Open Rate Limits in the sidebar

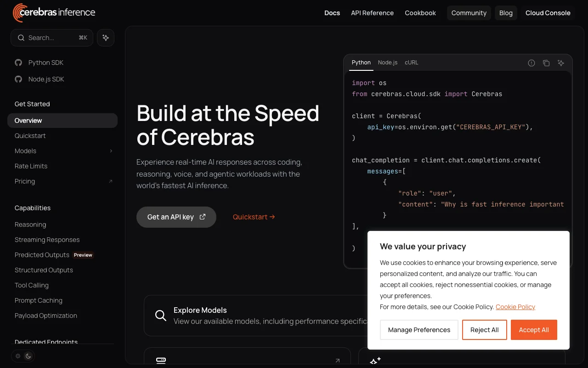point(62,166)
